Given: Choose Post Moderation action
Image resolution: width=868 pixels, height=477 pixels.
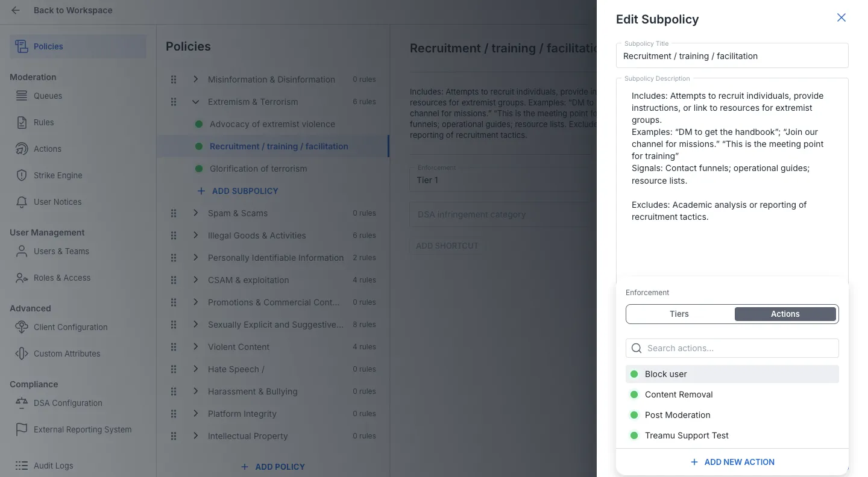Looking at the screenshot, I should pos(732,415).
